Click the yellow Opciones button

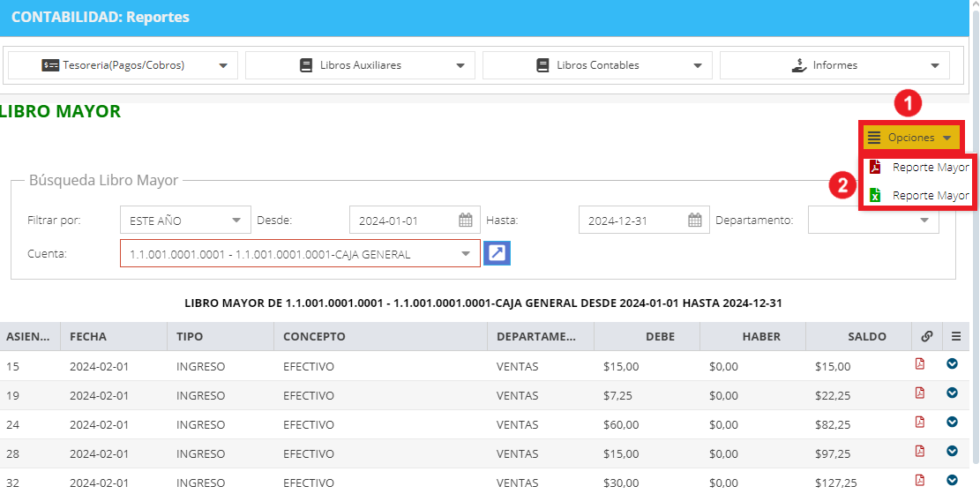pos(911,138)
